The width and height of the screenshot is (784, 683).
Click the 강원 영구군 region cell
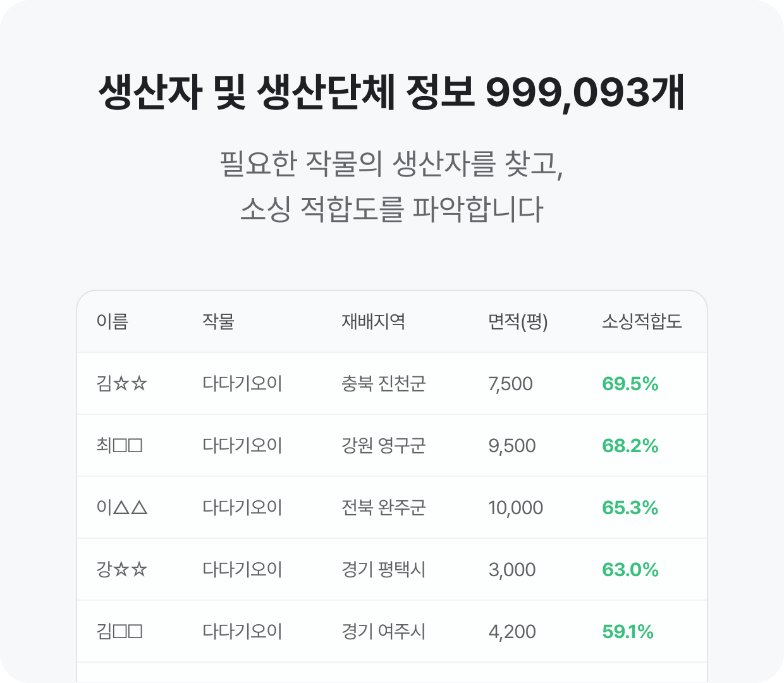tap(383, 446)
